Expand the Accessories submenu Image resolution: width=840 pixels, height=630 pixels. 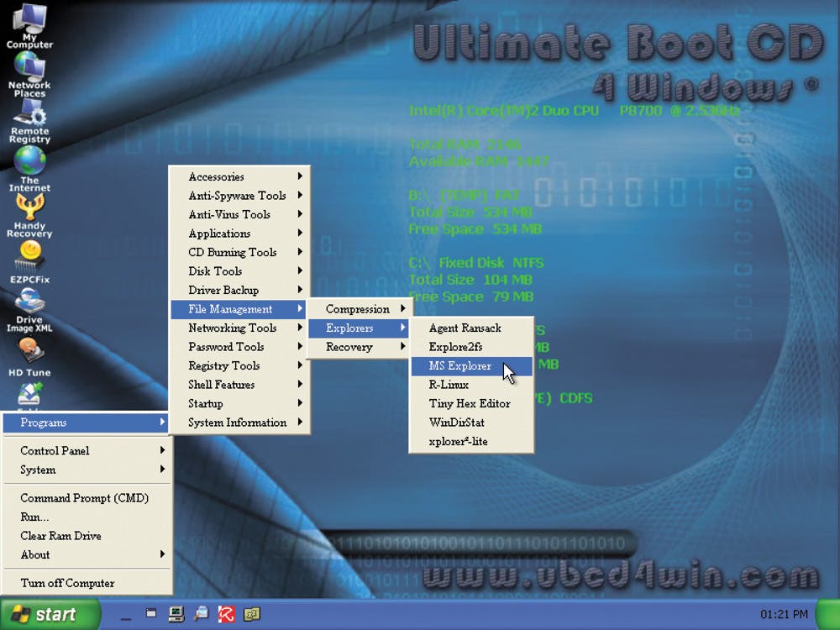click(239, 176)
